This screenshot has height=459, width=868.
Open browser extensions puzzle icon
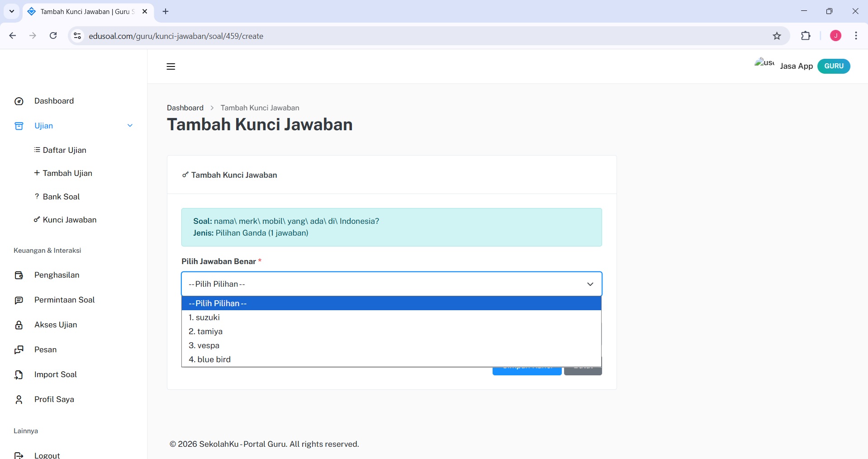coord(806,36)
